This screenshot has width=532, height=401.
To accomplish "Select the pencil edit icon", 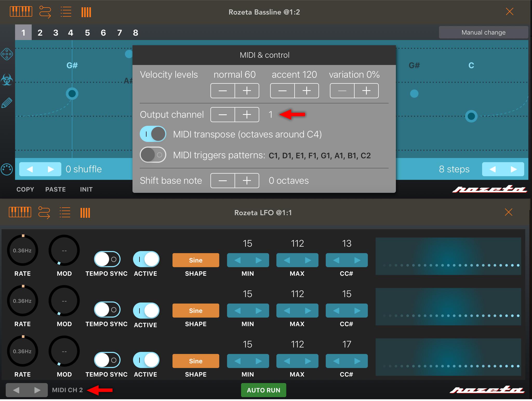I will pyautogui.click(x=7, y=103).
